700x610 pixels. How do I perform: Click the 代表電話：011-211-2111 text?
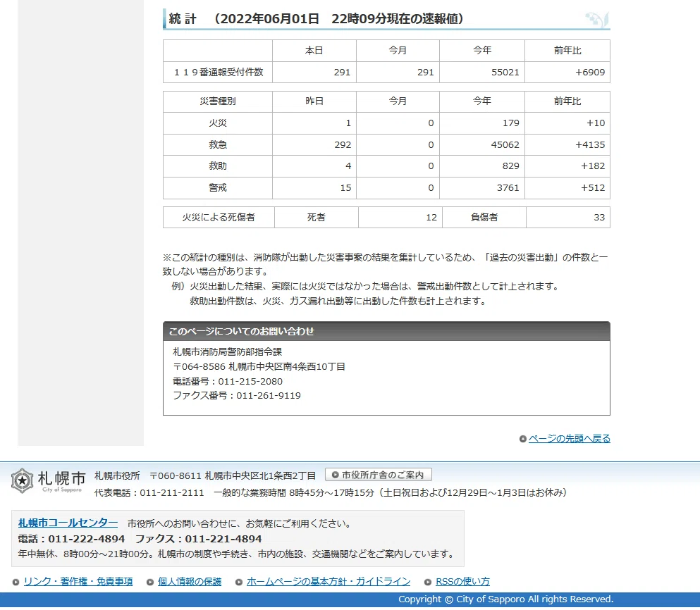tap(149, 492)
